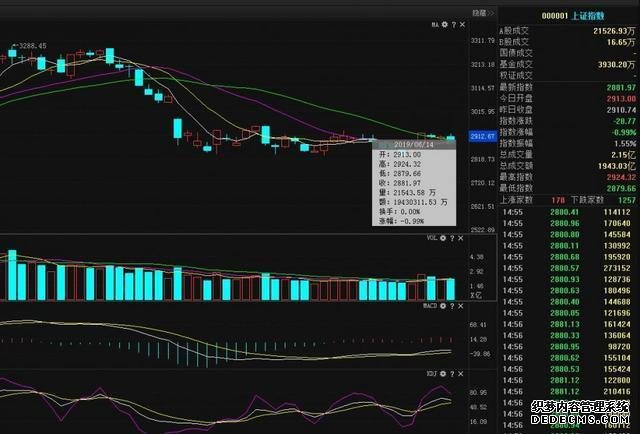Screen dimensions: 640x434
Task: Show help for the MACD panel
Action: tap(452, 306)
